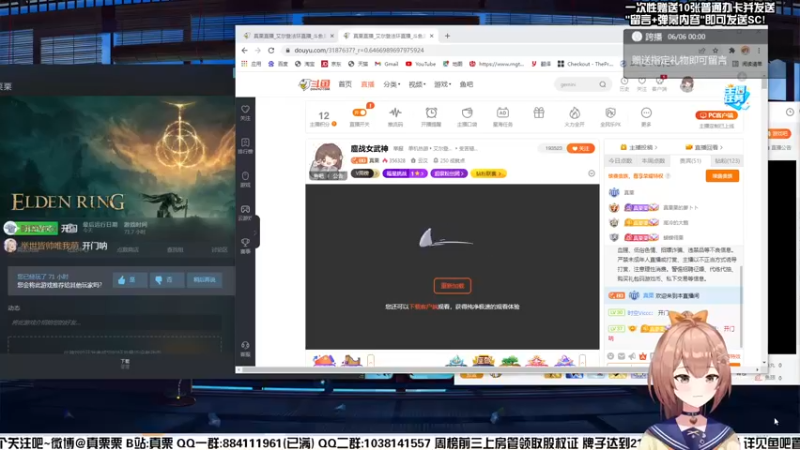Reload the Douyu page in Chrome
Viewport: 800px width, 450px height.
[271, 51]
